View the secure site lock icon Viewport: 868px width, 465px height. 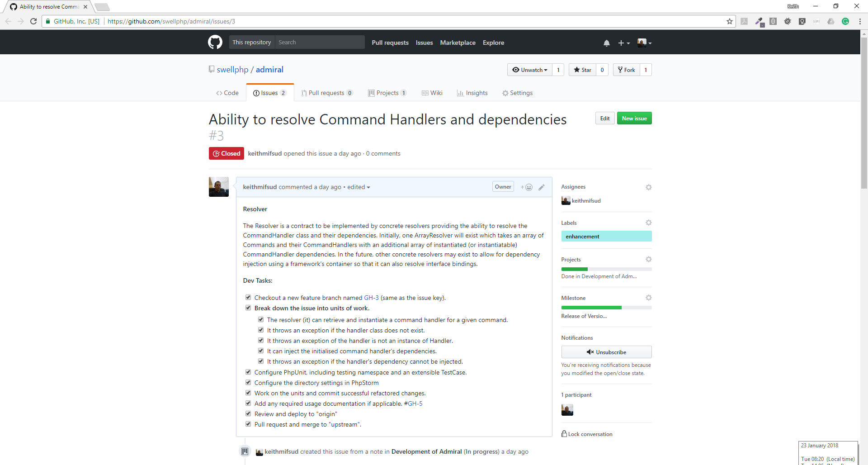click(x=48, y=21)
